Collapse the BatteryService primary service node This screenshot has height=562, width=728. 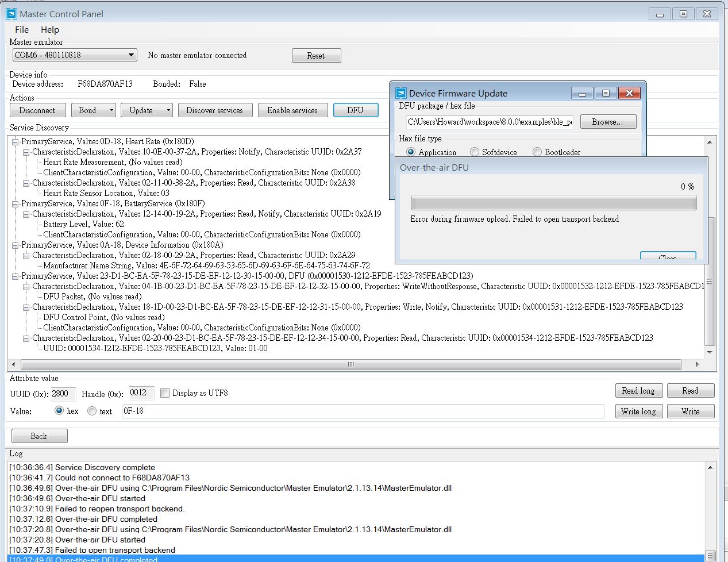(16, 203)
